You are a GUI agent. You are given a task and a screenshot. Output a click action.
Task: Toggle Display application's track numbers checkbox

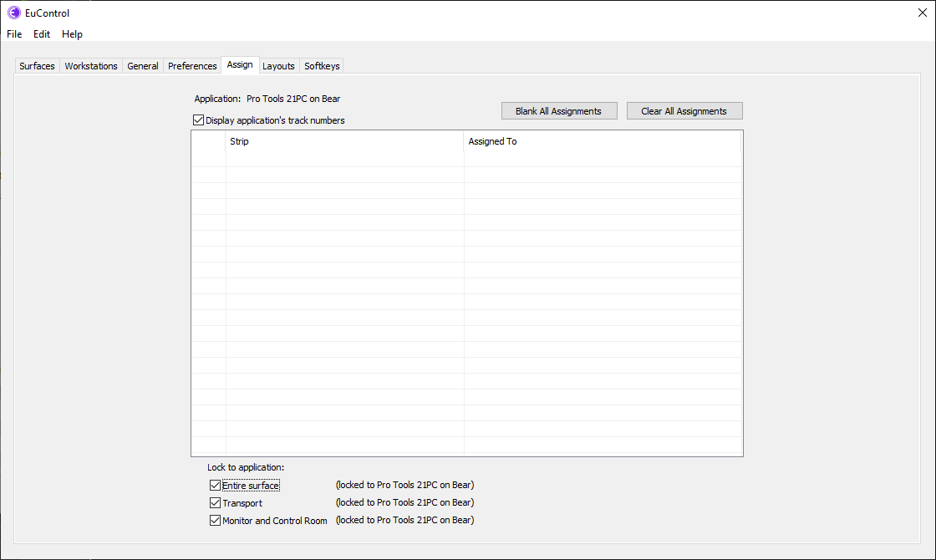[x=199, y=120]
